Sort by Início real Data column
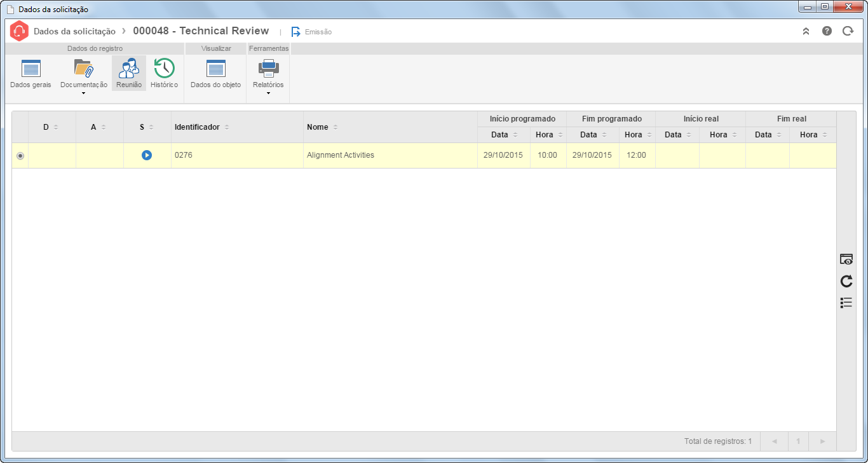 [x=677, y=135]
